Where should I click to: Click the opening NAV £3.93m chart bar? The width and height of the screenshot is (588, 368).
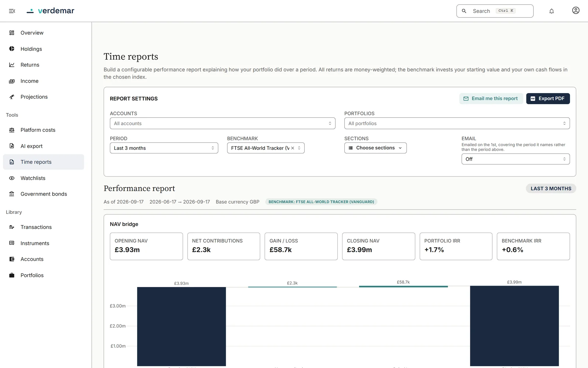(x=182, y=326)
